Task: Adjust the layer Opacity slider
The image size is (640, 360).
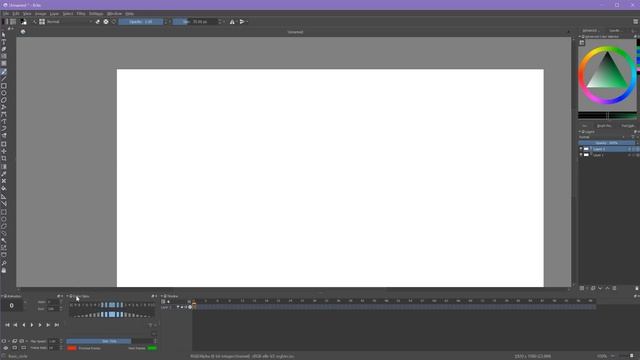Action: click(607, 143)
